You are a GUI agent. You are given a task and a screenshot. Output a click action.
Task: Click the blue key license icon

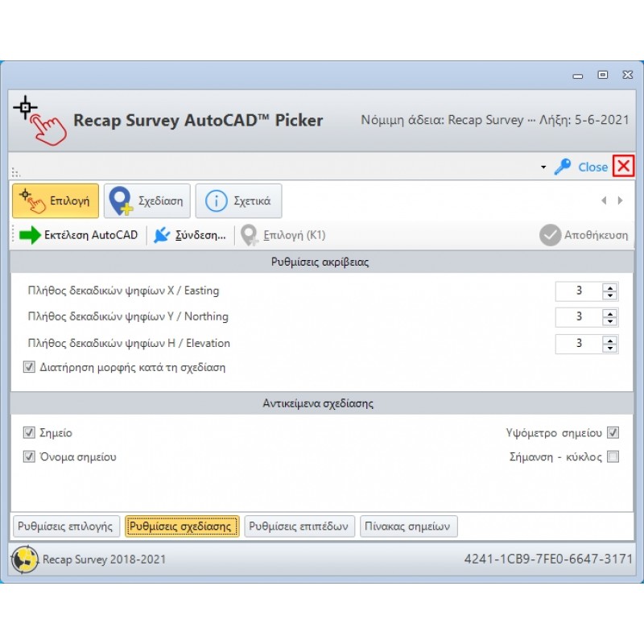562,167
